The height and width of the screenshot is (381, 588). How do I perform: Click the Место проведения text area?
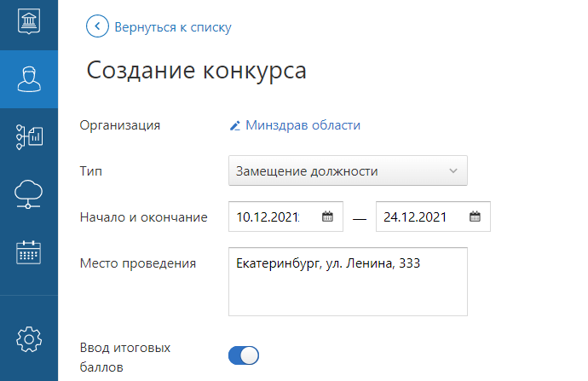point(348,281)
